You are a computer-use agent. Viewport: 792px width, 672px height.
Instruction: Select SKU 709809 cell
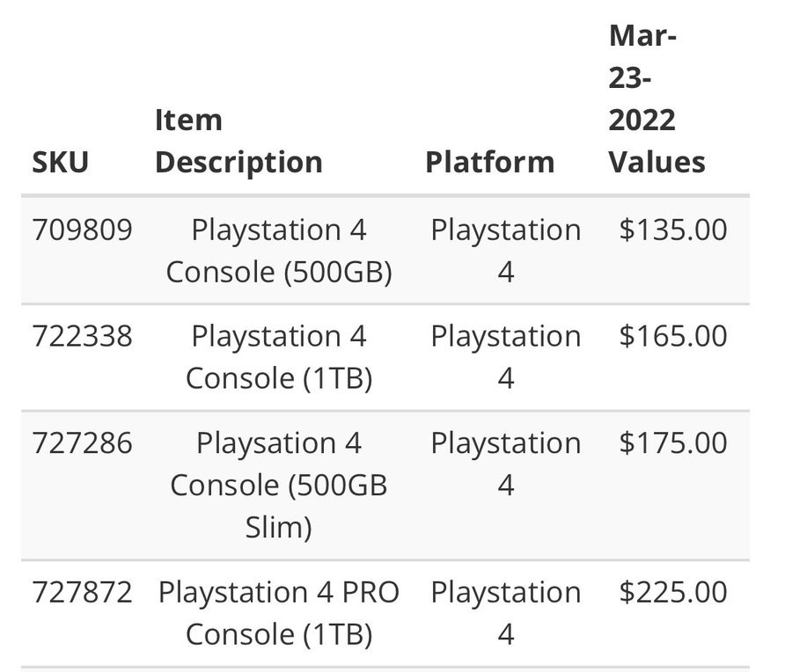pos(83,230)
